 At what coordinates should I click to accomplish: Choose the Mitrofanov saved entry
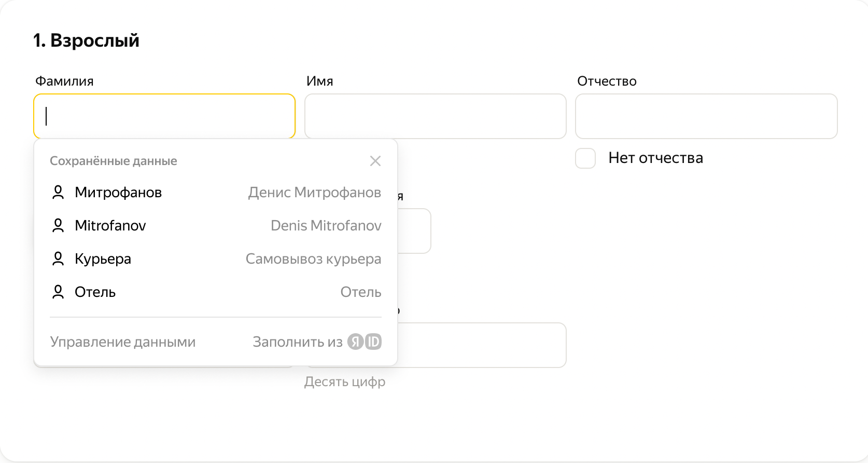pos(110,226)
